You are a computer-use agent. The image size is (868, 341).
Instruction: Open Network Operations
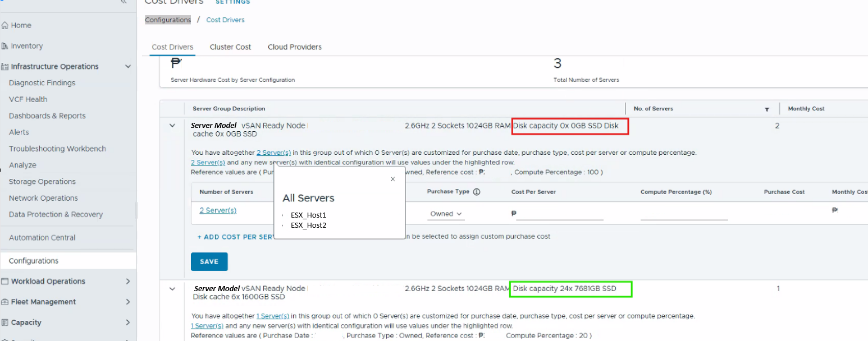[x=43, y=198]
